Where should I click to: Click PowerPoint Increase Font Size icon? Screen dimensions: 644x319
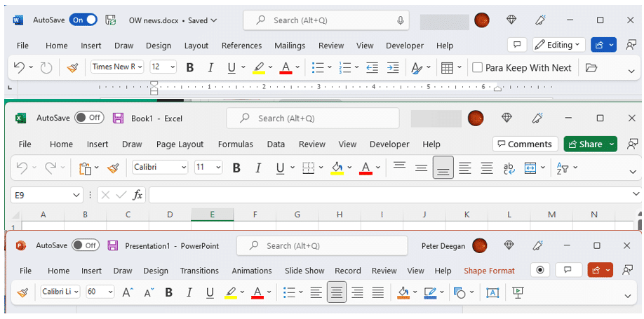click(x=128, y=292)
